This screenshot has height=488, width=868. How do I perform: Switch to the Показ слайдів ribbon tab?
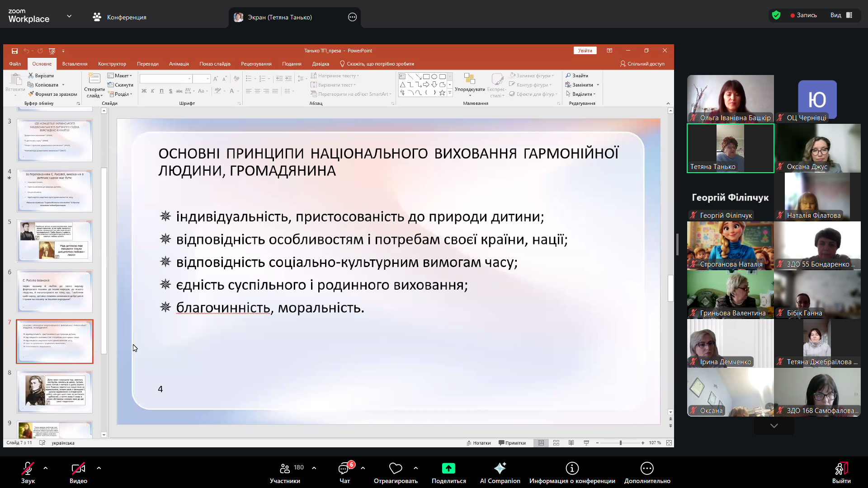(215, 64)
